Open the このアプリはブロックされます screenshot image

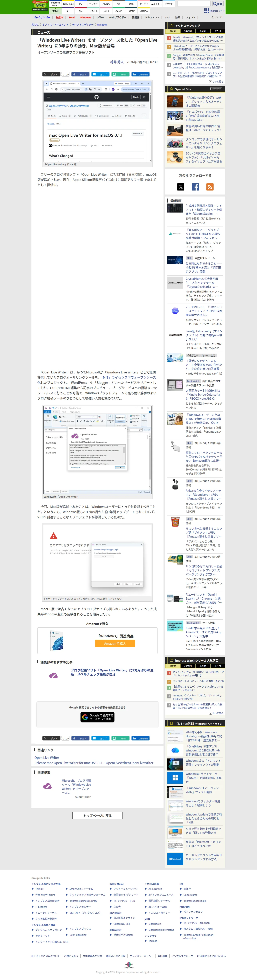[97, 561]
